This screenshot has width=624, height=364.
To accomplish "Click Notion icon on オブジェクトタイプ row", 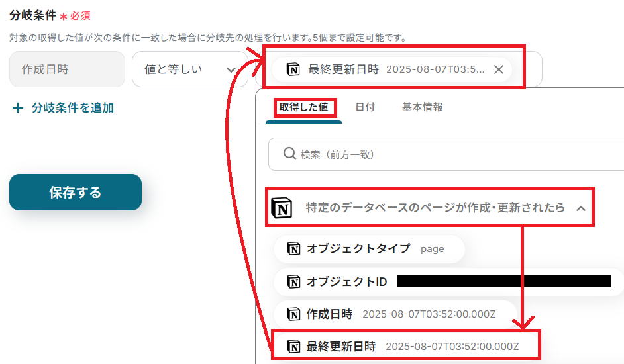I will (293, 249).
